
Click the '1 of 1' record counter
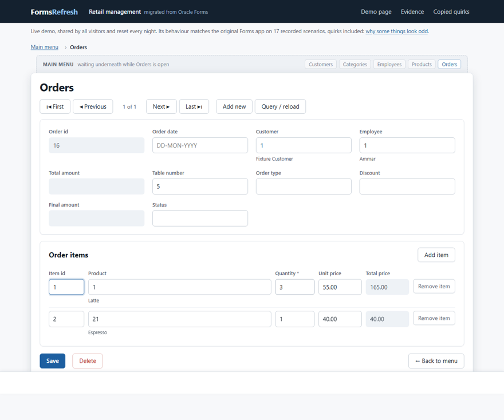129,106
